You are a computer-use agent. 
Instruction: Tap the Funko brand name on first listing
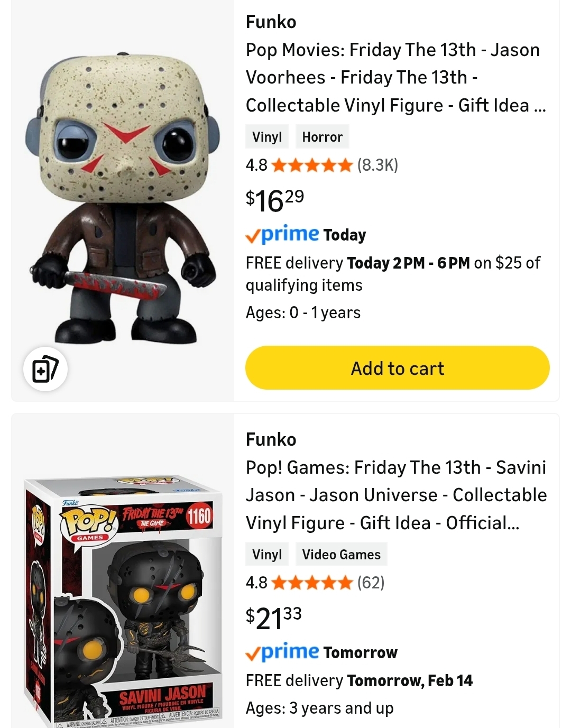pos(271,22)
